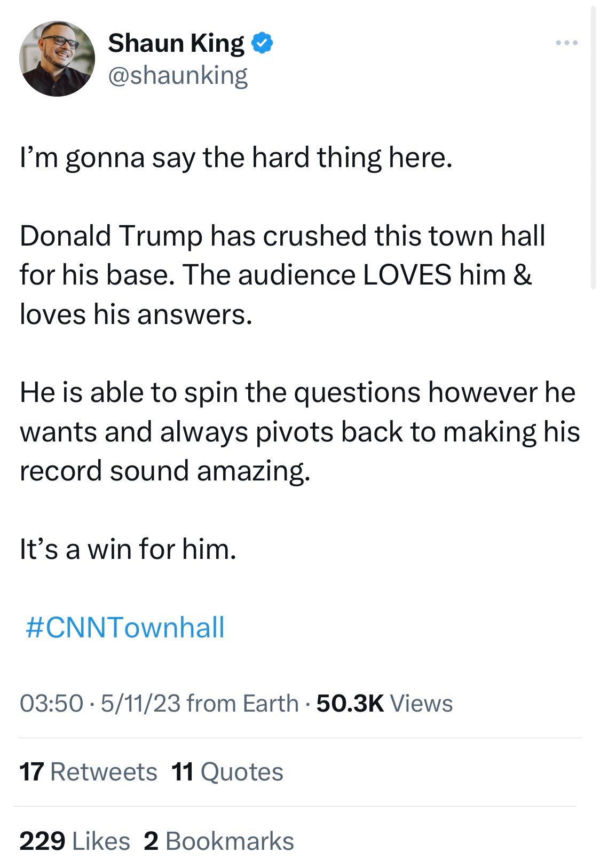View the 50.3K Views analytics
This screenshot has width=600, height=868.
point(384,703)
